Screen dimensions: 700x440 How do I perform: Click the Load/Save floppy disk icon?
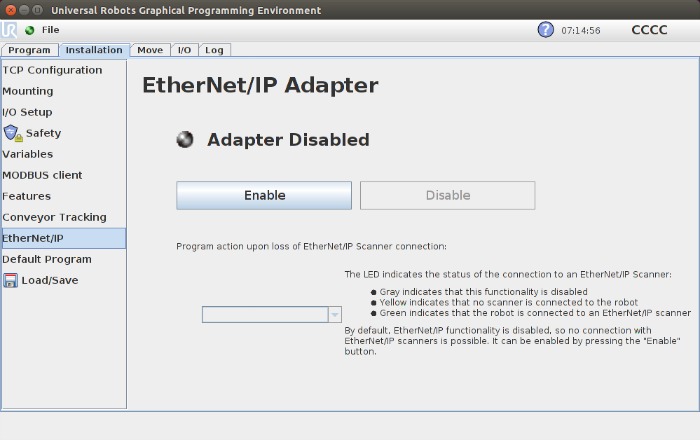tap(11, 280)
